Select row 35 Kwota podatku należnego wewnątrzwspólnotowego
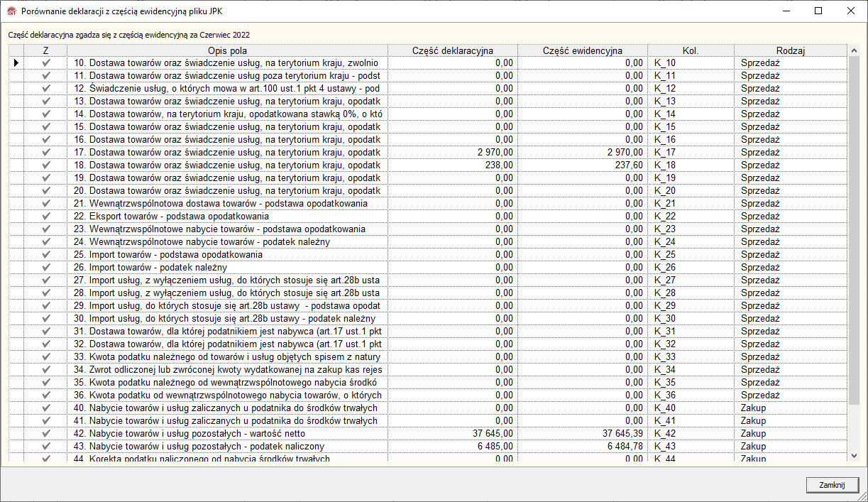The image size is (868, 502). click(228, 383)
